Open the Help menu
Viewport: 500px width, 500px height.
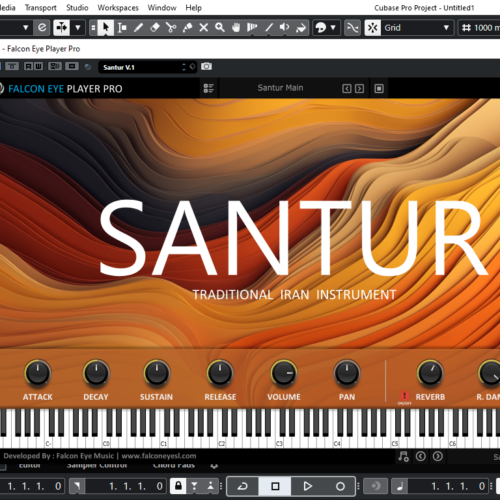[194, 8]
